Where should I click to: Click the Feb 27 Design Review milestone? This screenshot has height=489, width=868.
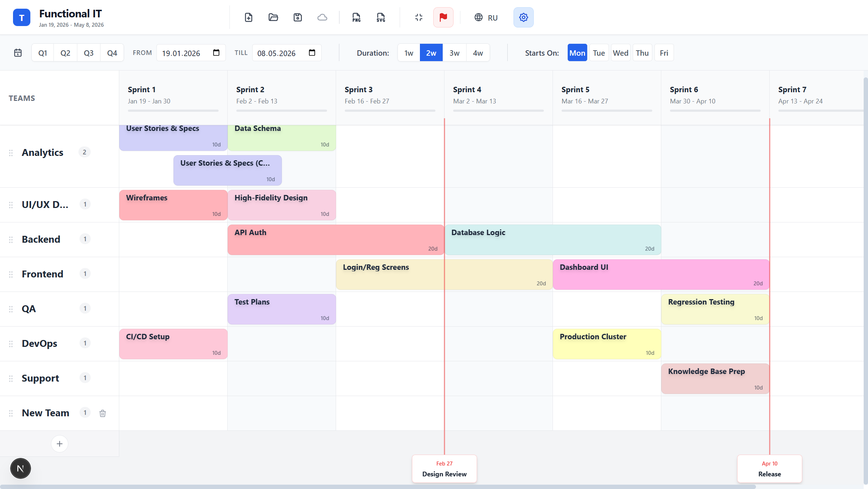pyautogui.click(x=444, y=469)
